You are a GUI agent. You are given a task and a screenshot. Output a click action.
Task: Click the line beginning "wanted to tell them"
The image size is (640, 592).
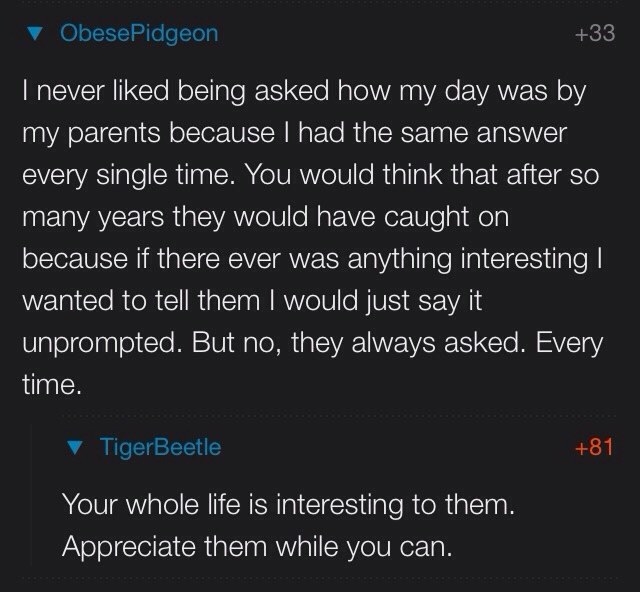[252, 302]
